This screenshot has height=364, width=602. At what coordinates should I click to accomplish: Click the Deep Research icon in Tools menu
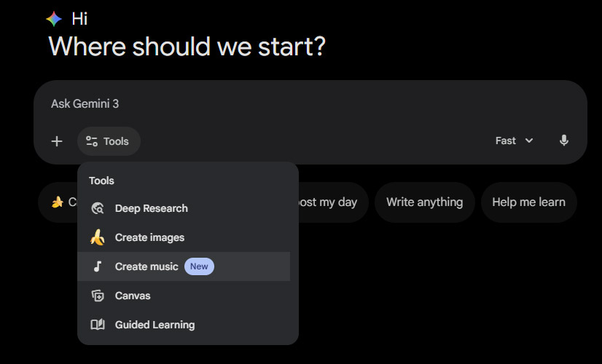pos(98,209)
